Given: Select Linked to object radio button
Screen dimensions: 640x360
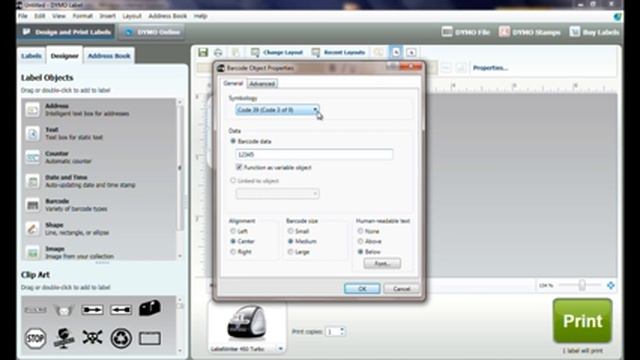Looking at the screenshot, I should coord(233,180).
